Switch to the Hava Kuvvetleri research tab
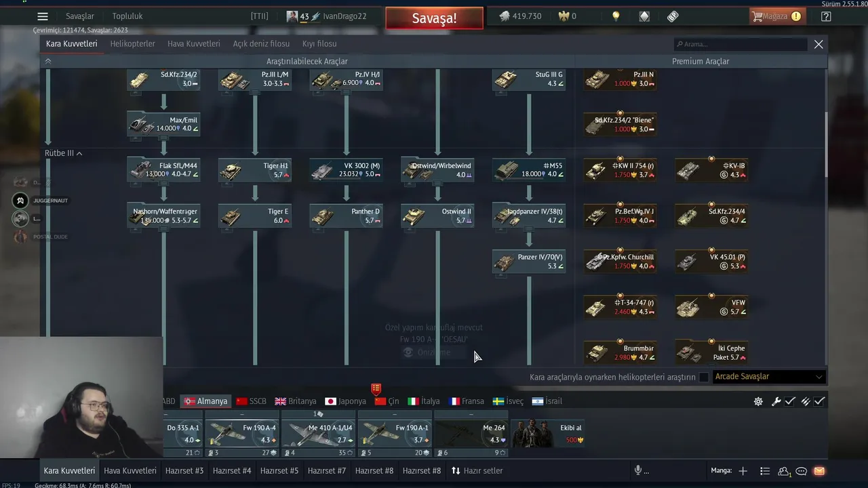This screenshot has height=488, width=868. point(194,43)
